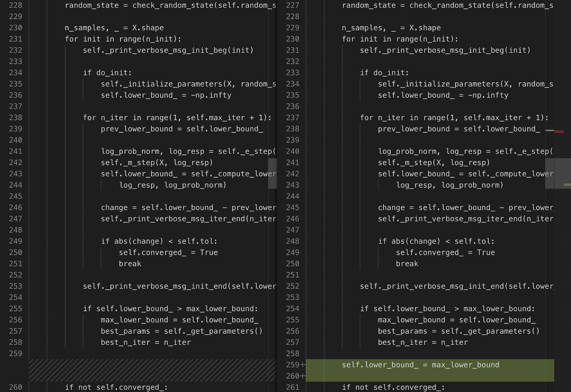Click 'best_n_iter = n_iter' on right line 257
The width and height of the screenshot is (571, 392).
click(x=423, y=342)
